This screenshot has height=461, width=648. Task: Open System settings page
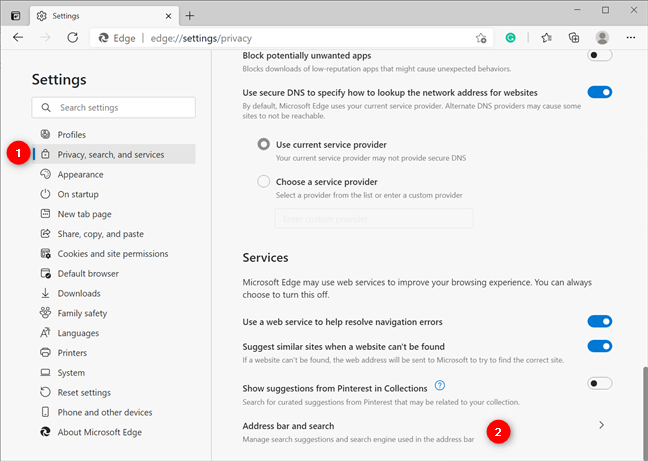[113, 373]
